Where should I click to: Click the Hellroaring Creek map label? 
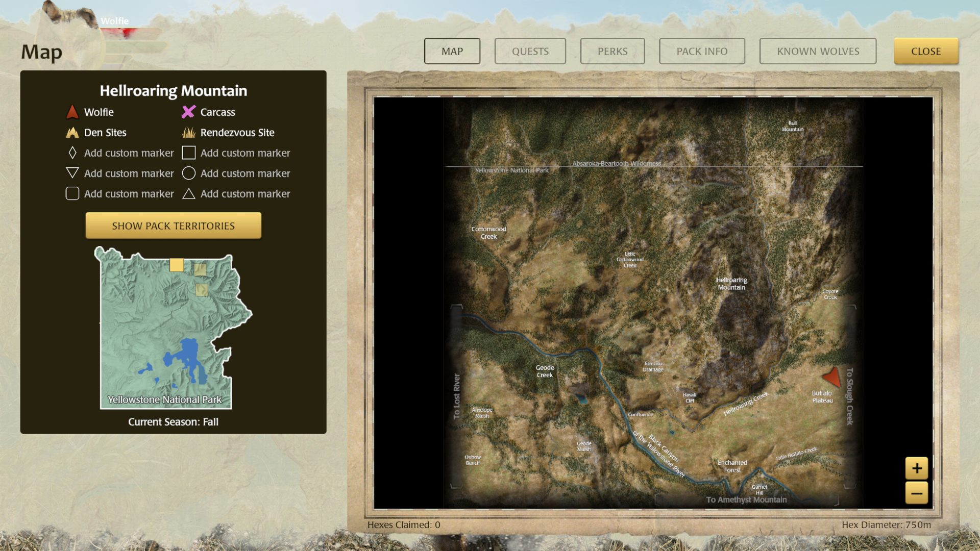tap(746, 404)
